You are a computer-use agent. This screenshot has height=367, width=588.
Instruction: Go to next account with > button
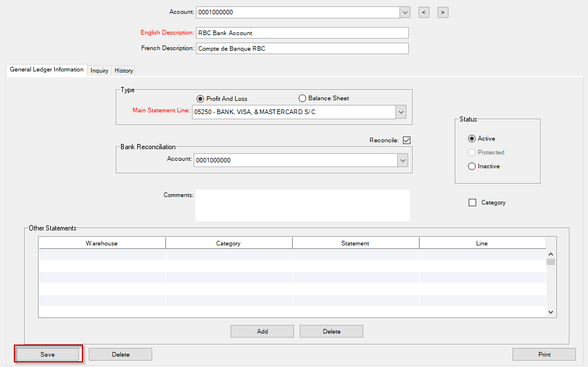coord(443,12)
